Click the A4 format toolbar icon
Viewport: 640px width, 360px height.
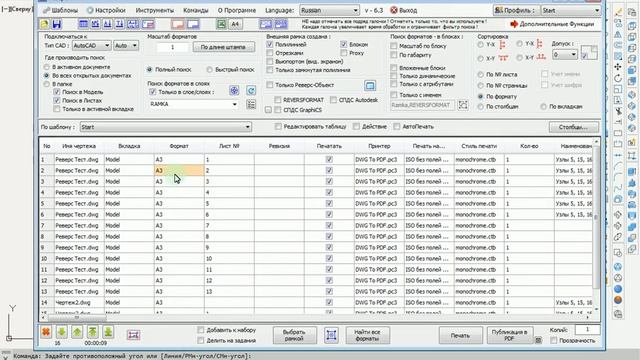click(235, 24)
